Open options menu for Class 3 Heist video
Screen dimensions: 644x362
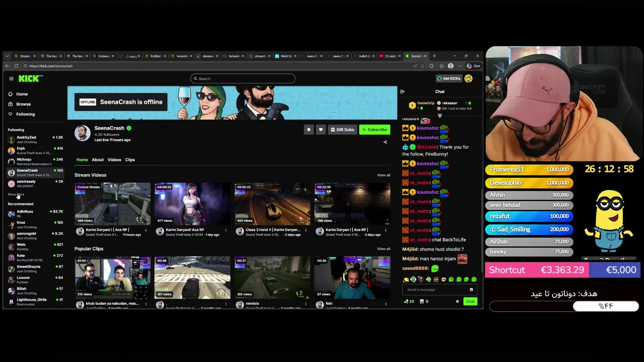pos(305,230)
